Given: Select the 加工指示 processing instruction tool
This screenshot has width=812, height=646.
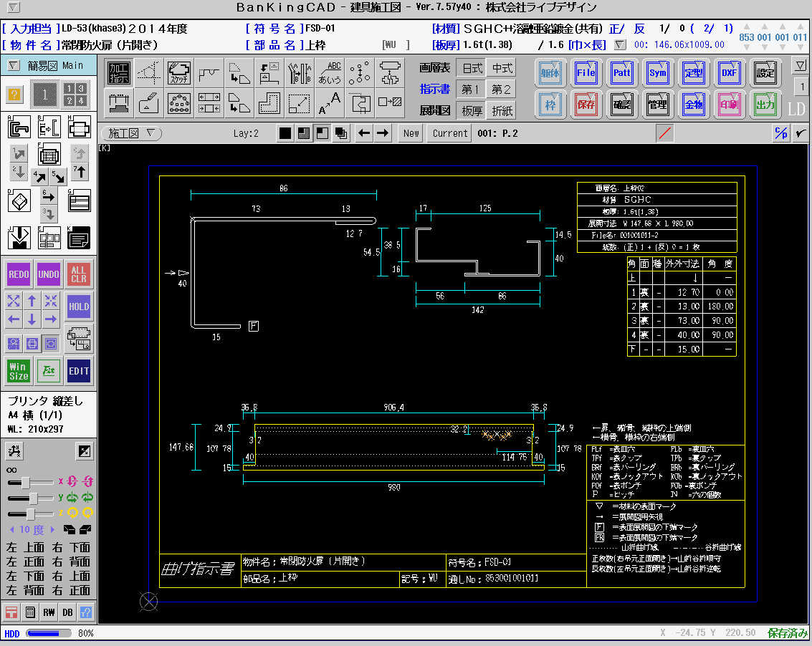Looking at the screenshot, I should (119, 72).
